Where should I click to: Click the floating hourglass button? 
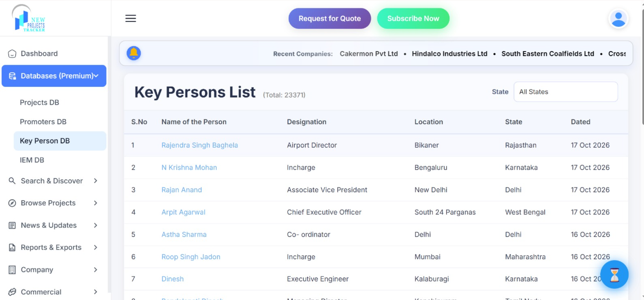click(x=614, y=274)
